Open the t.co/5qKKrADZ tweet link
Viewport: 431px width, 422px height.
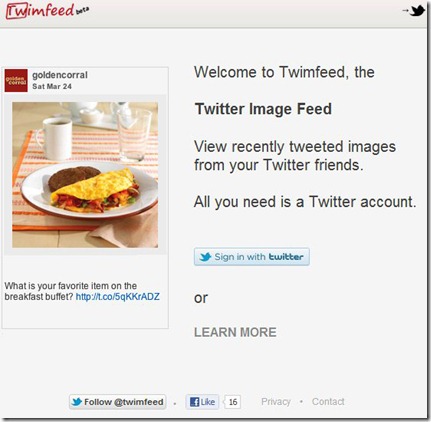[x=118, y=297]
